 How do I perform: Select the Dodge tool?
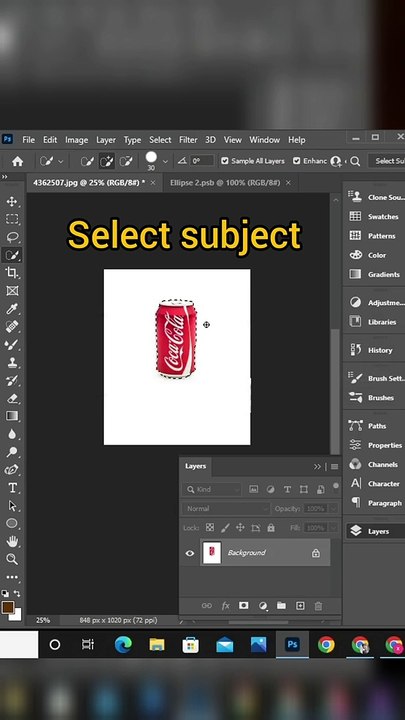click(12, 452)
